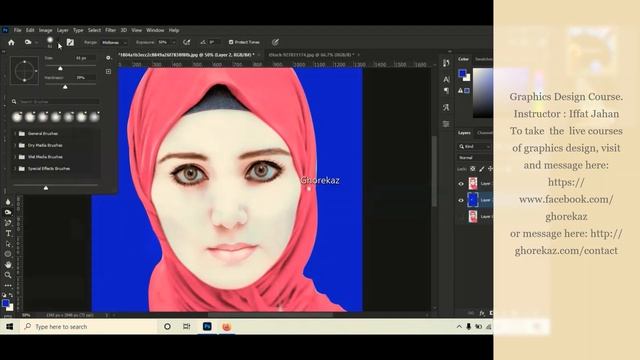Click the brush Size value field
The height and width of the screenshot is (360, 640).
(84, 58)
